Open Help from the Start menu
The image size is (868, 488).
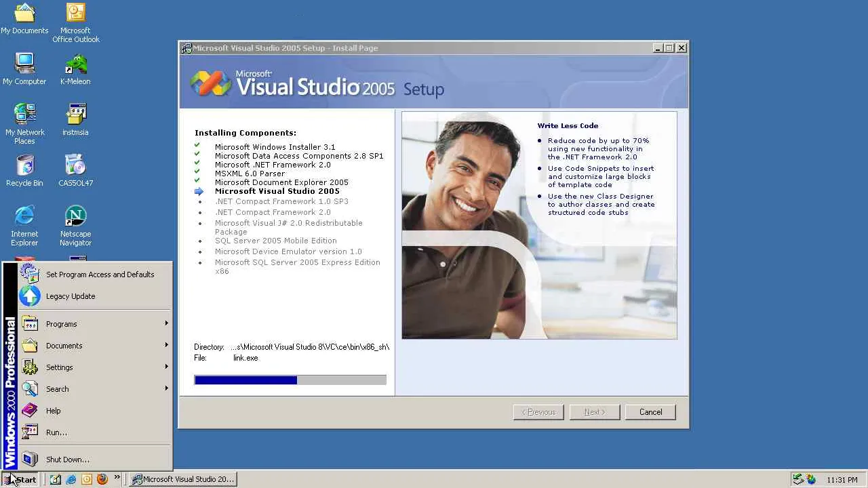tap(95, 411)
